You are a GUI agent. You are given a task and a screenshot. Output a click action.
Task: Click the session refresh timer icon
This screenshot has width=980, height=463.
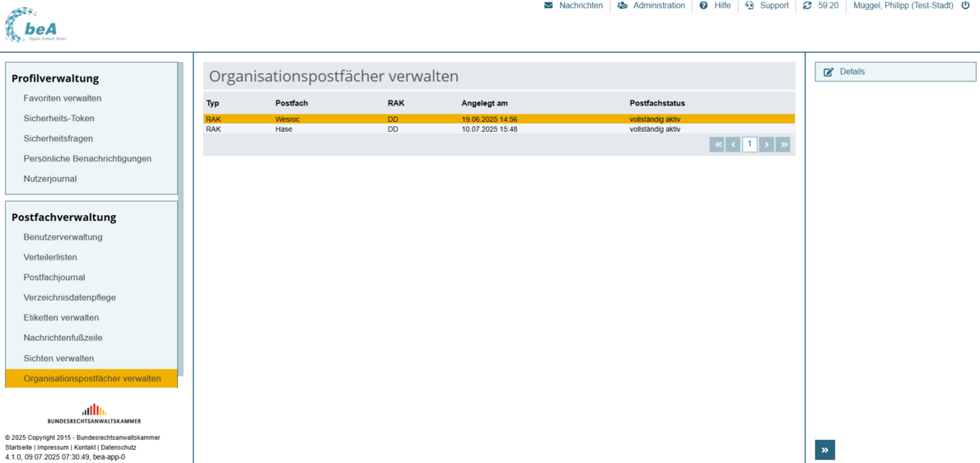tap(807, 6)
